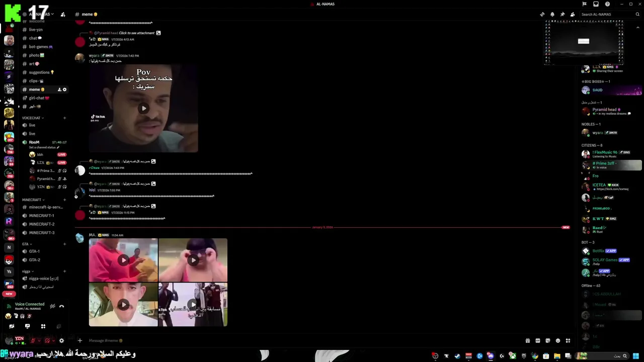Toggle the headphone deafen button
The height and width of the screenshot is (362, 644).
pyautogui.click(x=47, y=340)
